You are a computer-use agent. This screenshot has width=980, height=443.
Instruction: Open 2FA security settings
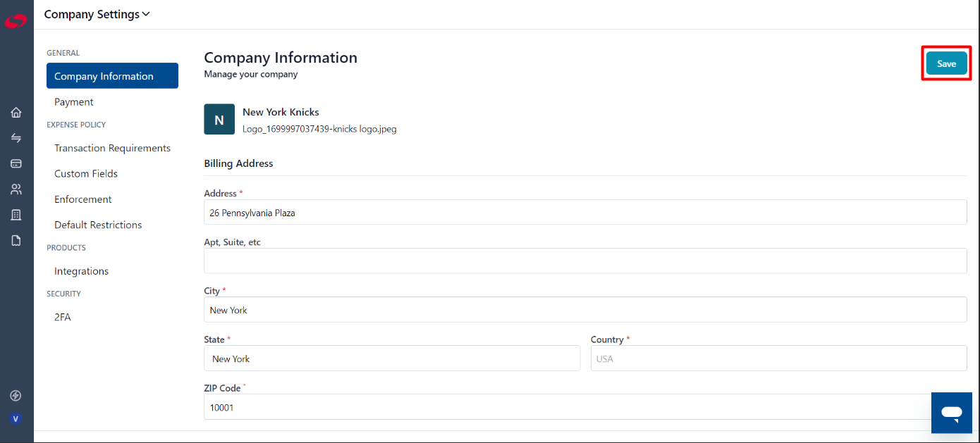[x=63, y=317]
